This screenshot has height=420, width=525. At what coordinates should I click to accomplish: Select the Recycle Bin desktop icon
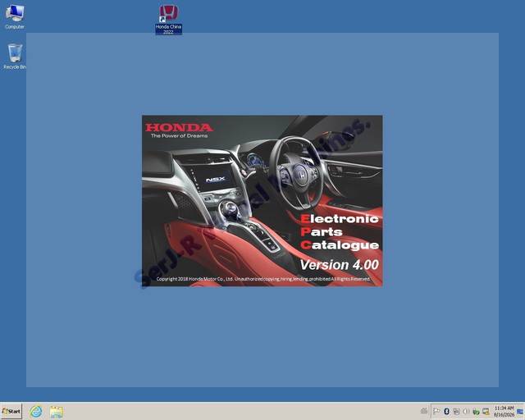pos(15,57)
